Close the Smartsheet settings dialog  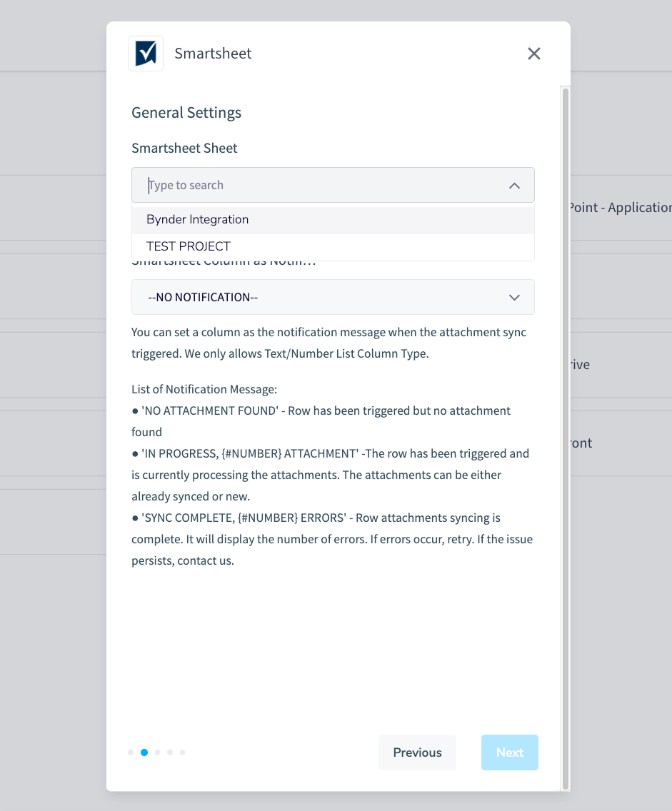[x=534, y=54]
